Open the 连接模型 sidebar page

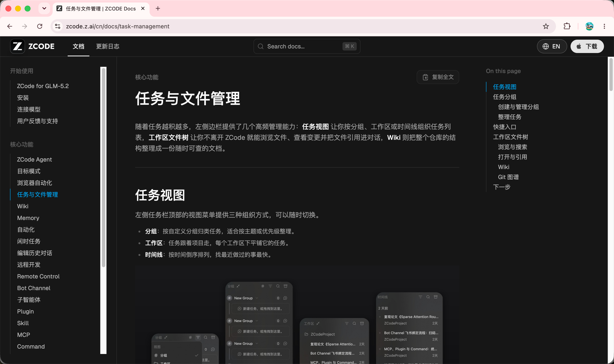coord(29,109)
